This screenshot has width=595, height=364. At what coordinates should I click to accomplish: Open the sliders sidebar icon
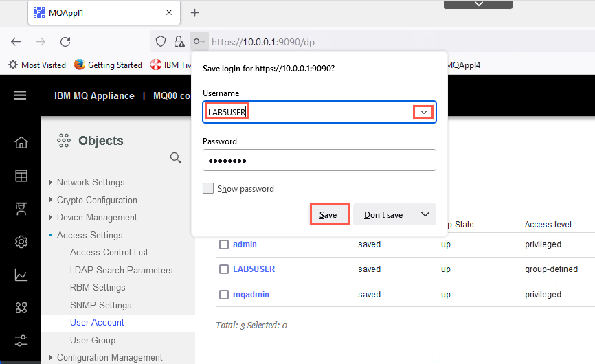coord(21,341)
